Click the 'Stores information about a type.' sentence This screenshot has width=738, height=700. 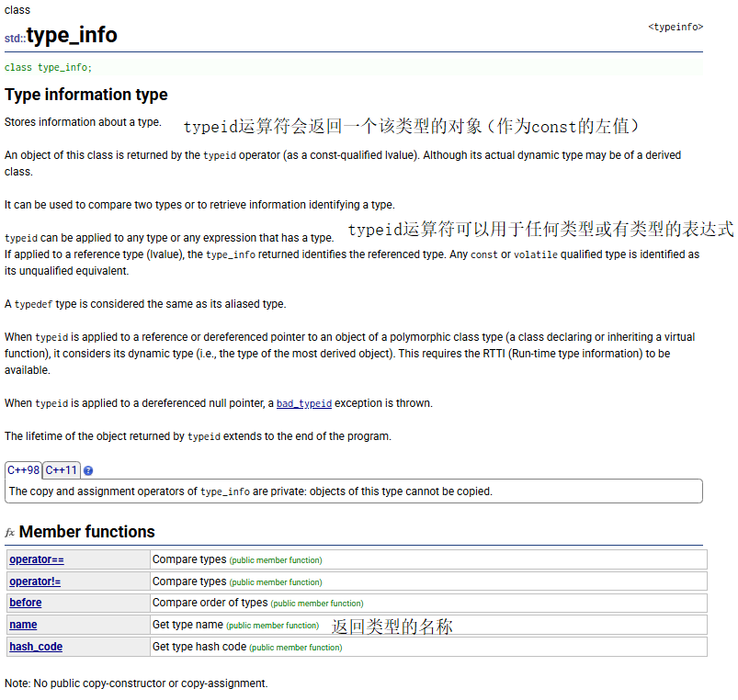tap(83, 122)
